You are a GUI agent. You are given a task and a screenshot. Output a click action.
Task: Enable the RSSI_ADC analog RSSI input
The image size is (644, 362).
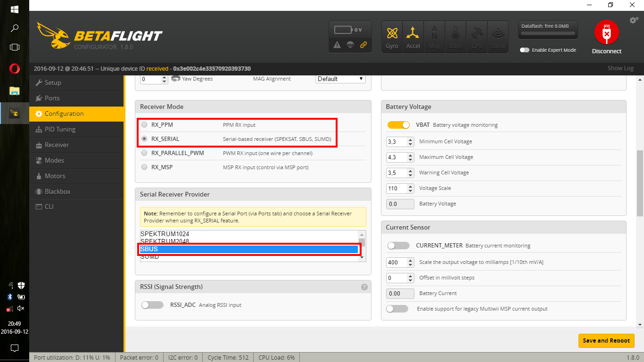[x=152, y=305]
